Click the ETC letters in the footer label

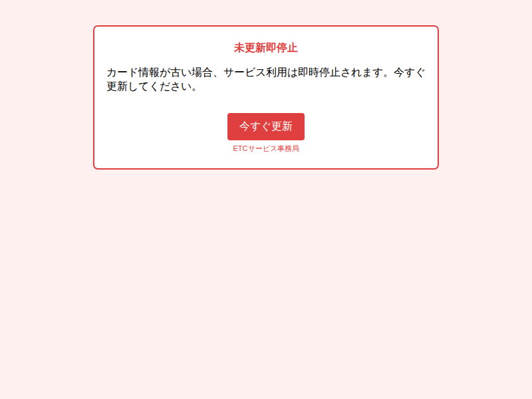click(x=240, y=148)
